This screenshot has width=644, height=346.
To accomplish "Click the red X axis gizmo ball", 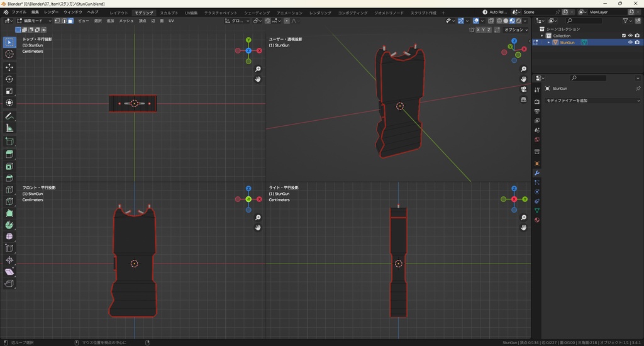I will click(x=259, y=50).
